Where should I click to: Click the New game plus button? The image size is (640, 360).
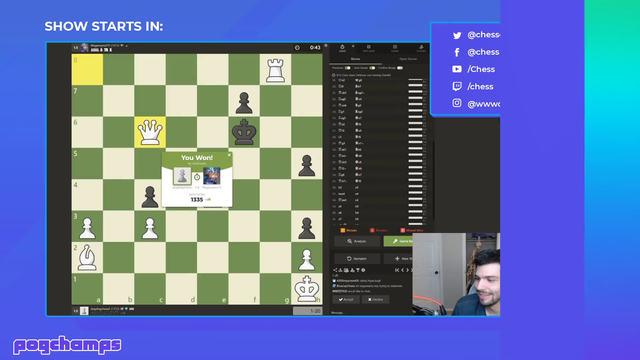tap(398, 259)
